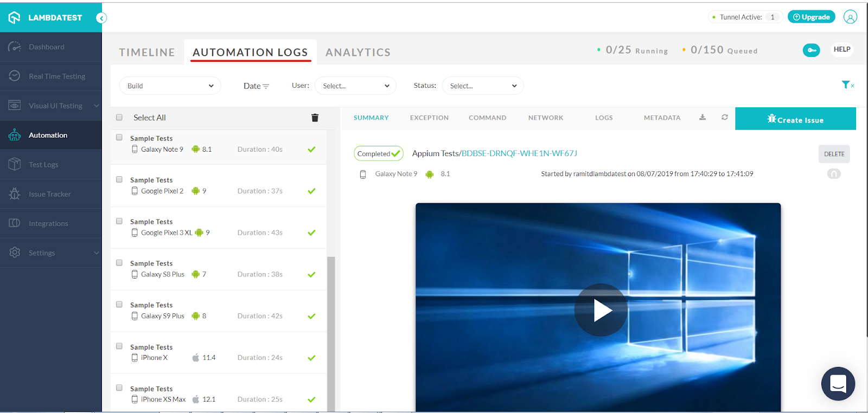Play the test recording video
The image size is (868, 413).
(601, 311)
